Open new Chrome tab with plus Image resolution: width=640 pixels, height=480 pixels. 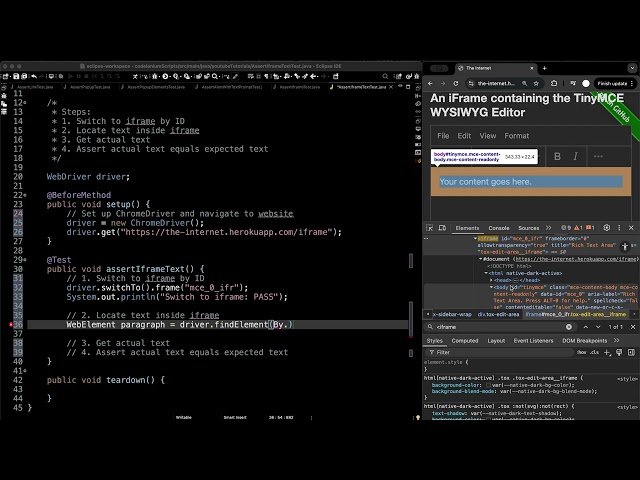544,68
